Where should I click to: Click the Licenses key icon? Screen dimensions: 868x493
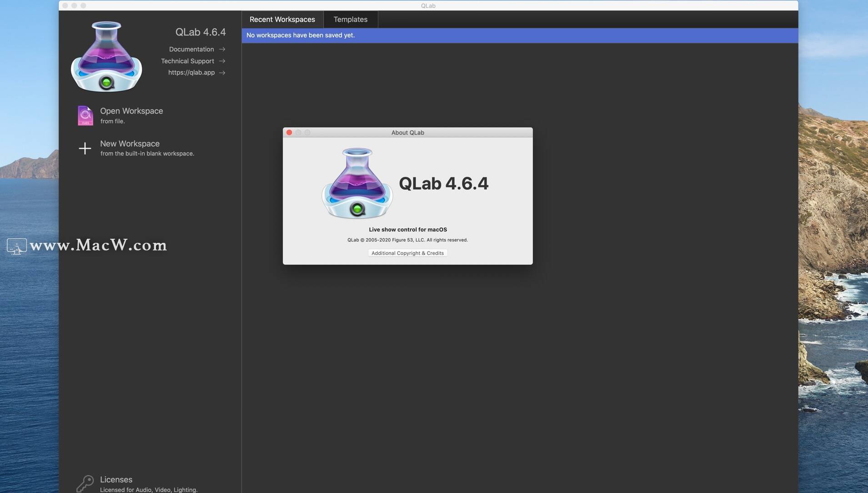pyautogui.click(x=85, y=484)
